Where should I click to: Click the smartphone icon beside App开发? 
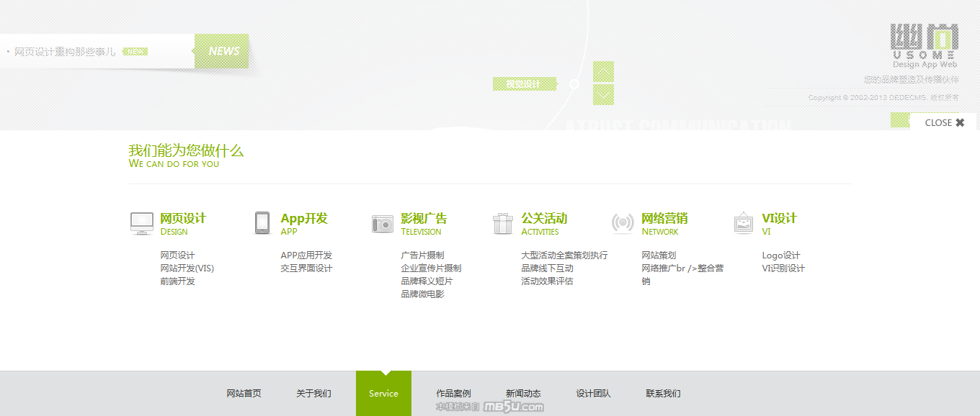262,223
